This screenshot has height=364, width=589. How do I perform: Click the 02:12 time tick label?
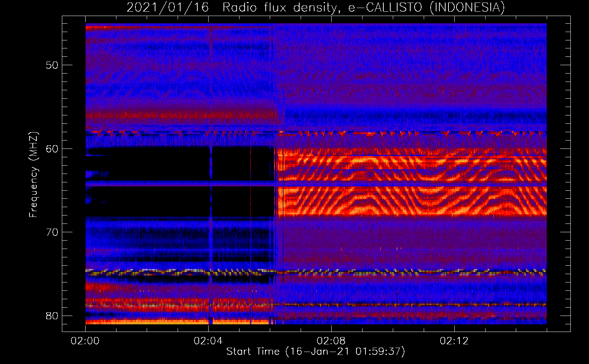454,341
